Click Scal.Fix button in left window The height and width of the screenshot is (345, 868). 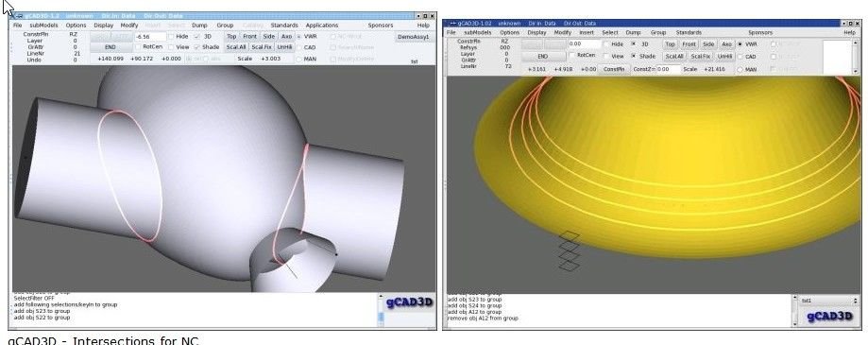pyautogui.click(x=262, y=47)
